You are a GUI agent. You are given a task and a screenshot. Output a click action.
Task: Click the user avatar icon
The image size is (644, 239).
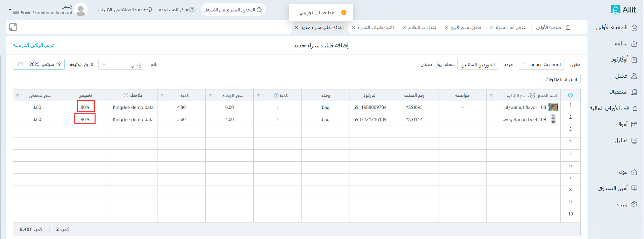click(81, 10)
